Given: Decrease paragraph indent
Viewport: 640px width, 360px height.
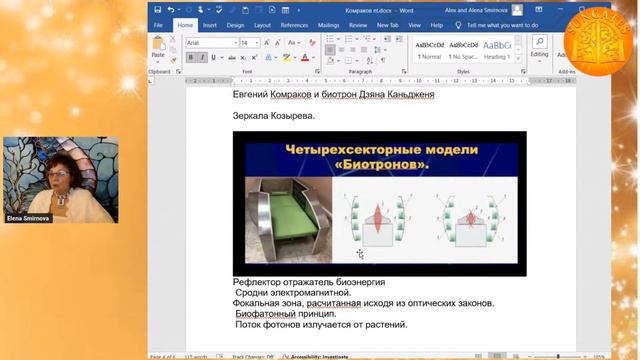Looking at the screenshot, I should point(387,39).
